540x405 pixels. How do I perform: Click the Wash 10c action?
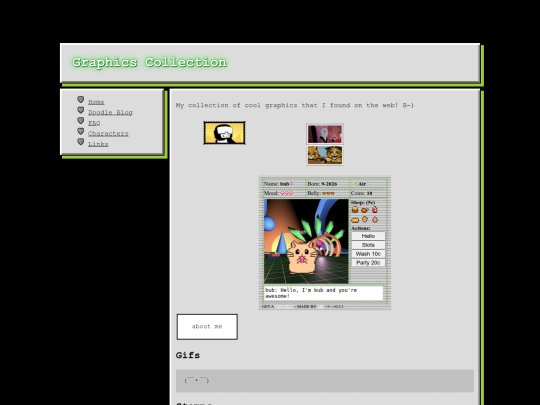tap(368, 254)
